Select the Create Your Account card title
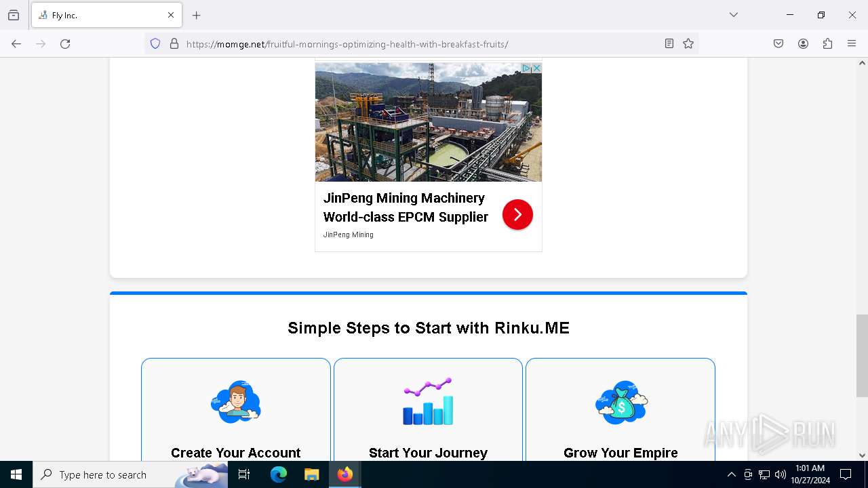Image resolution: width=868 pixels, height=488 pixels. click(x=236, y=453)
